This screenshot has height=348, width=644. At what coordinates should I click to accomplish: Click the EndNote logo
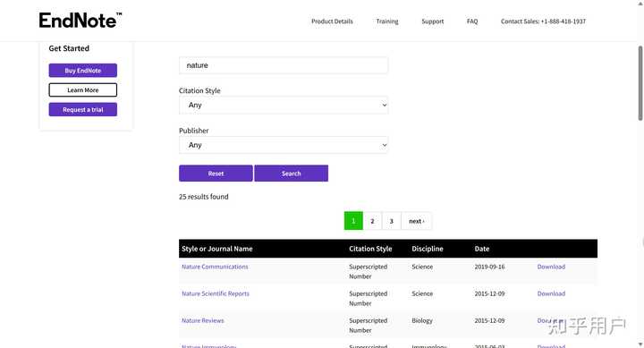tap(80, 21)
